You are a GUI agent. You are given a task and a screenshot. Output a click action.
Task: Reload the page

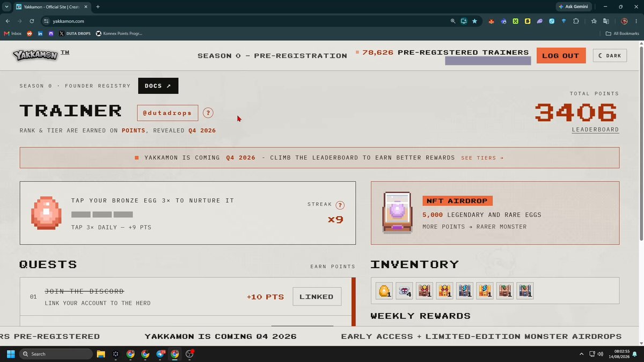point(32,21)
